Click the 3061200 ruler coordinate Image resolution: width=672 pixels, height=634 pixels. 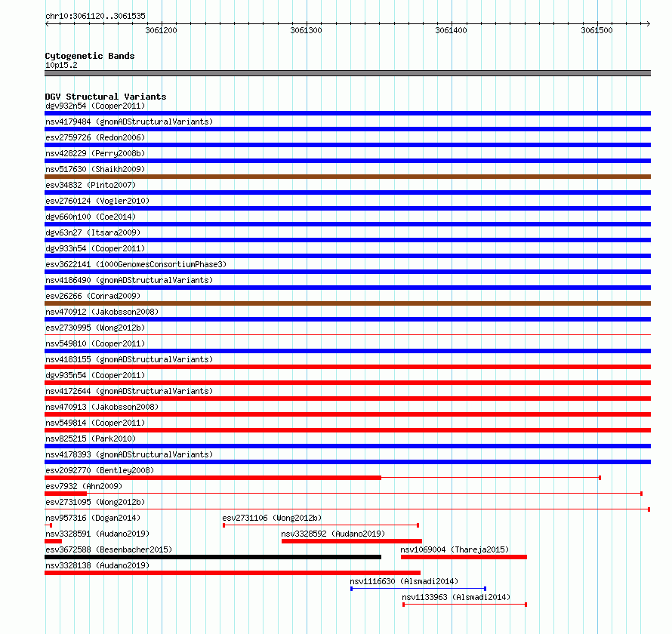click(x=161, y=30)
